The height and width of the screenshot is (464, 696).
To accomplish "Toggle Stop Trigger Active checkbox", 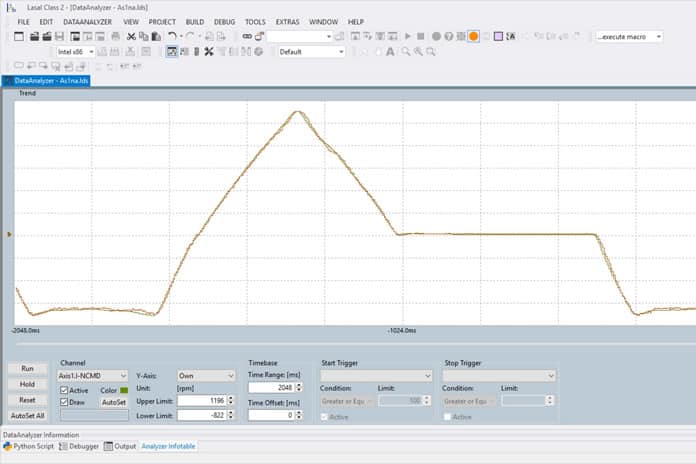I will [x=447, y=417].
